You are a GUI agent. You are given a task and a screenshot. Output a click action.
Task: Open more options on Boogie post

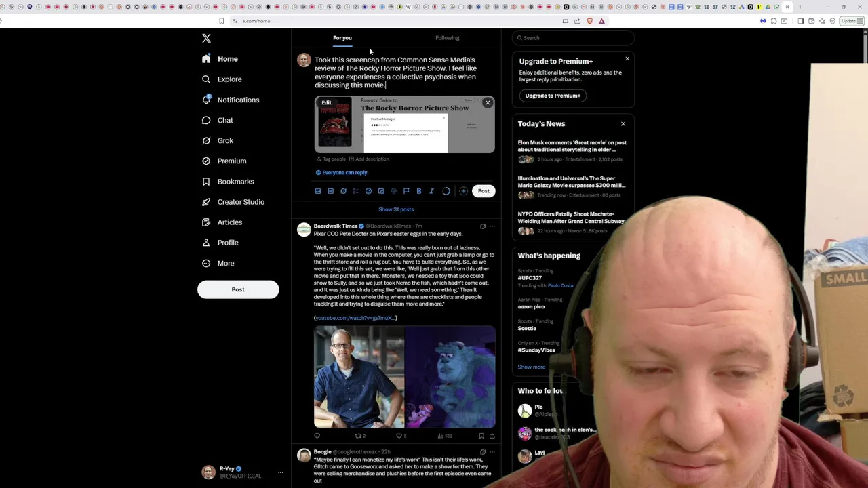point(492,452)
